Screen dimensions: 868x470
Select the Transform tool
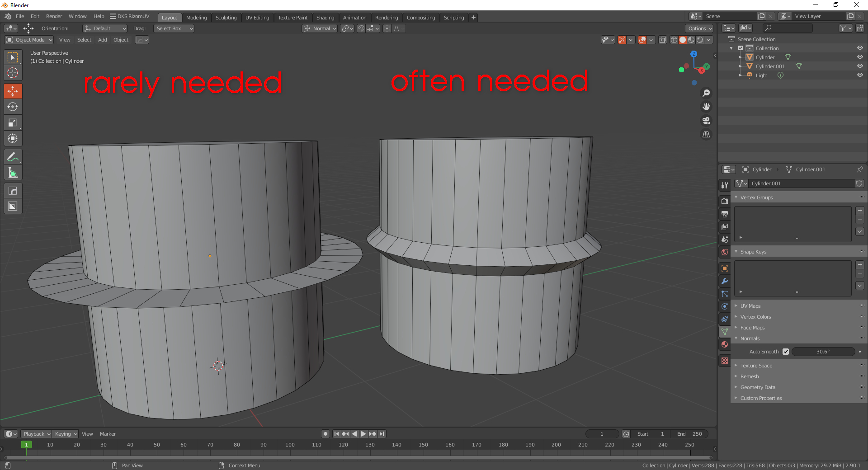tap(13, 138)
